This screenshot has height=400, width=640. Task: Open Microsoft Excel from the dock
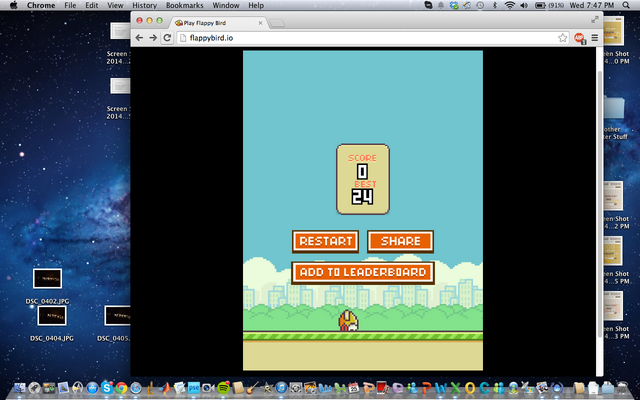(x=455, y=388)
